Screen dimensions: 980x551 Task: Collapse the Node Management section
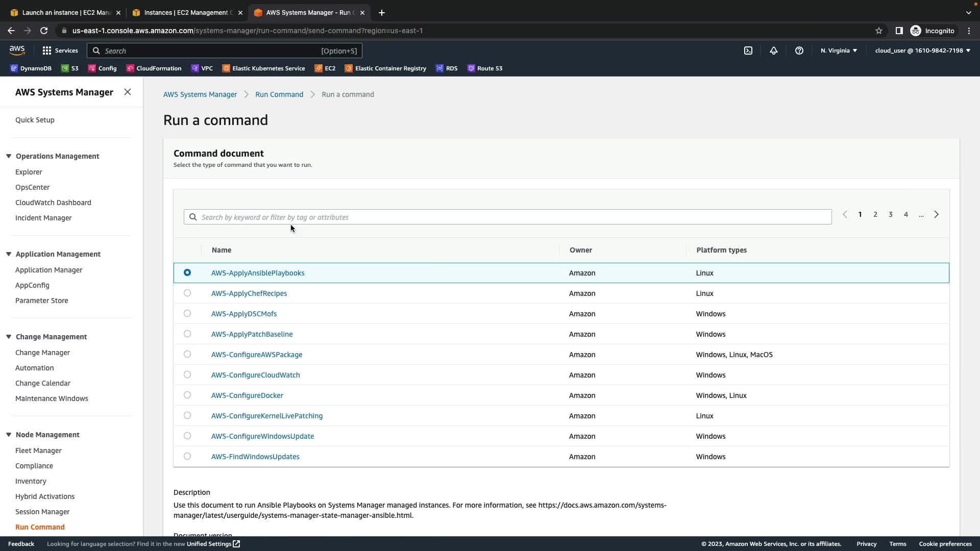coord(9,435)
